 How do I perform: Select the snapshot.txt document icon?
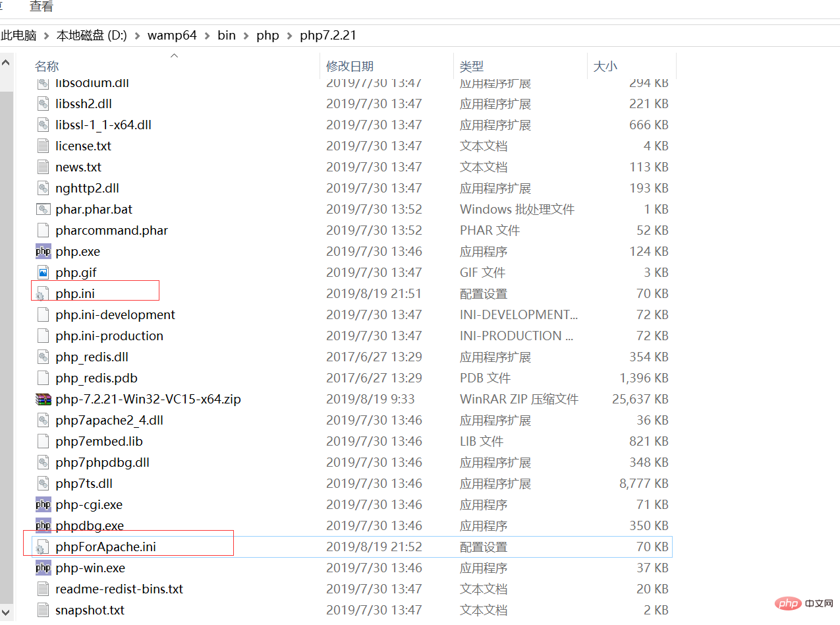[43, 610]
